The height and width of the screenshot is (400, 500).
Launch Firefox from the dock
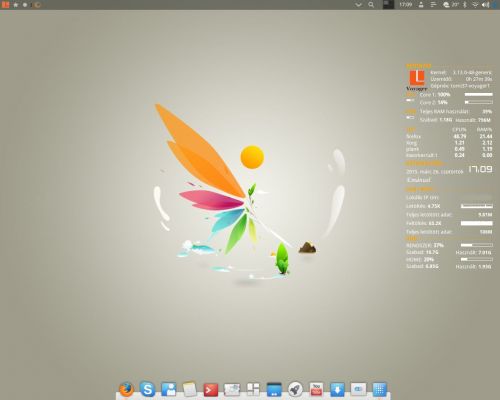coord(126,389)
